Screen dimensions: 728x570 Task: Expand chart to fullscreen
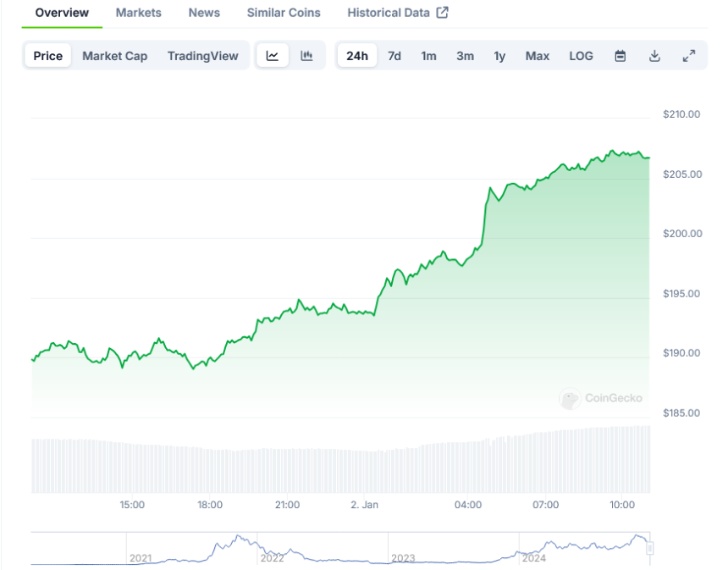tap(689, 56)
